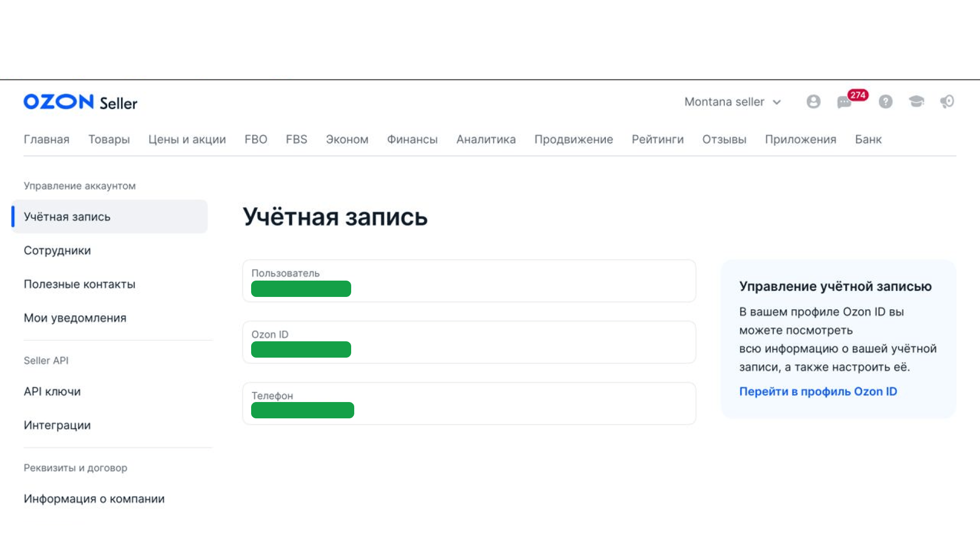This screenshot has width=980, height=551.
Task: Follow Перейти в профиль Ozon ID link
Action: (818, 391)
